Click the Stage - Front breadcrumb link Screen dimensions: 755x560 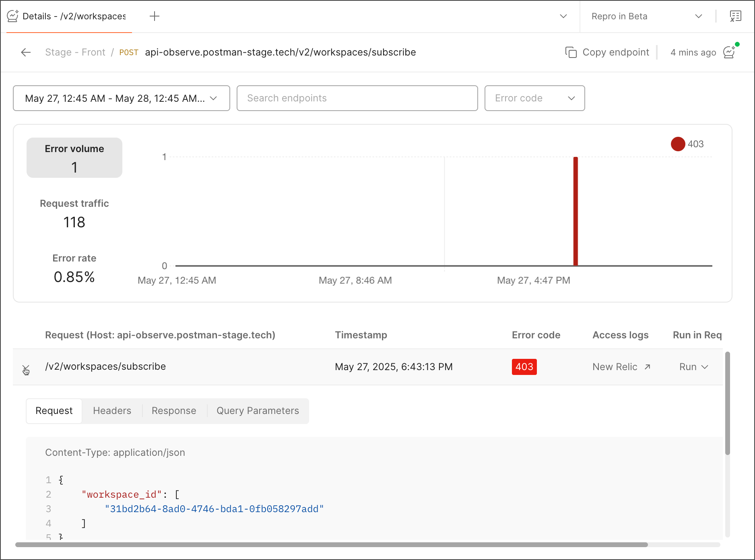tap(75, 52)
